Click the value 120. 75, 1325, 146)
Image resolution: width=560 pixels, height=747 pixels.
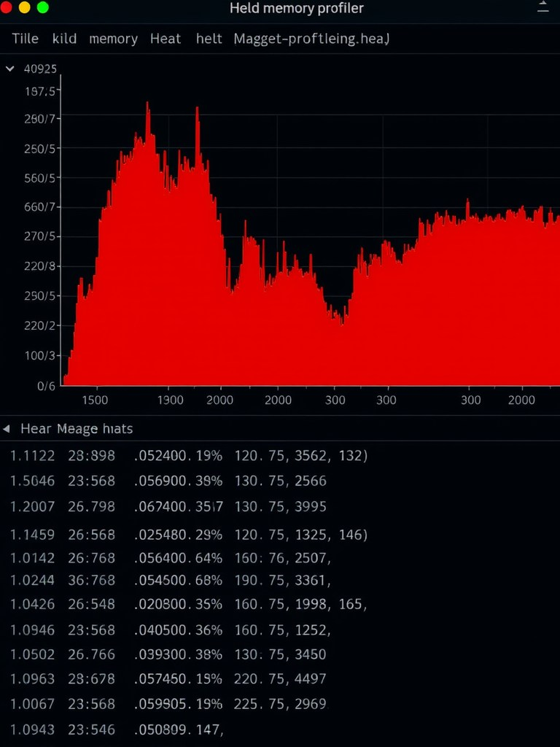301,535
